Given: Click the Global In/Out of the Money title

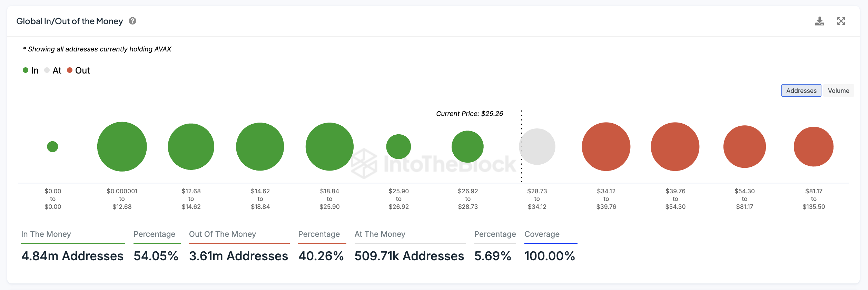Looking at the screenshot, I should coord(70,21).
